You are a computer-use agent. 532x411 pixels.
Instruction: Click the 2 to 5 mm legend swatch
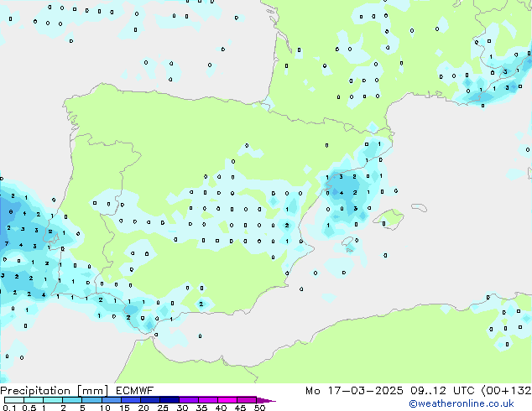click(x=72, y=400)
